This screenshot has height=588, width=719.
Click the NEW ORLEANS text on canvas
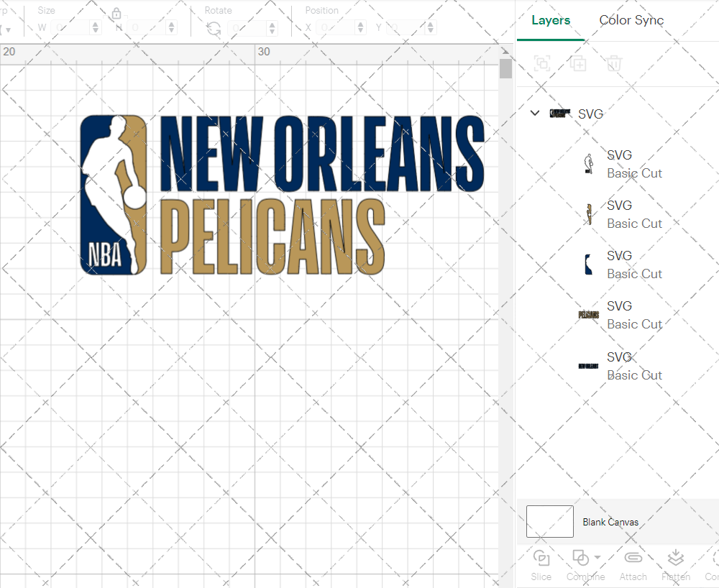coord(322,154)
